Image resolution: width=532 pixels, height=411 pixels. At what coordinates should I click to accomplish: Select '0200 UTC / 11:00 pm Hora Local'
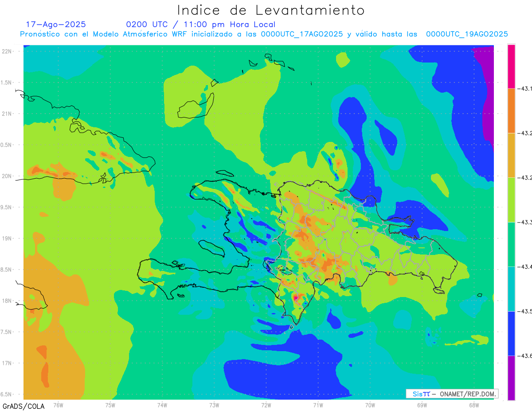click(x=201, y=24)
